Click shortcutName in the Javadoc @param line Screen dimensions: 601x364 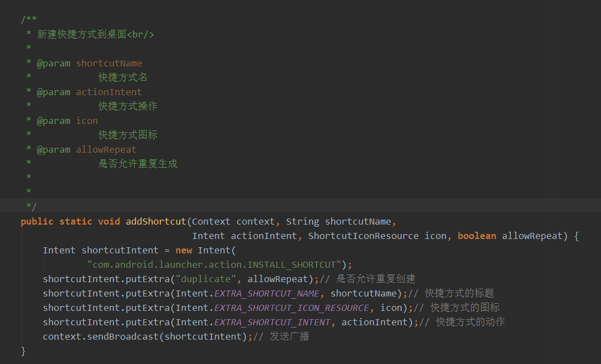tap(109, 63)
